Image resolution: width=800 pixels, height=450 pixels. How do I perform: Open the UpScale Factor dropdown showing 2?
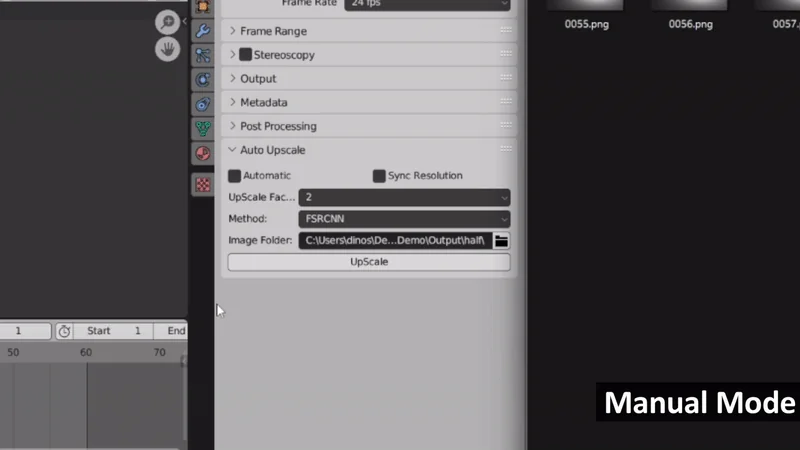pyautogui.click(x=404, y=197)
